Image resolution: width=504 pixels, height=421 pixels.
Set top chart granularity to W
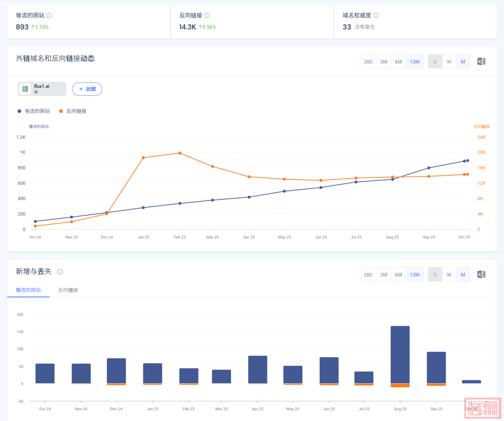click(x=449, y=62)
